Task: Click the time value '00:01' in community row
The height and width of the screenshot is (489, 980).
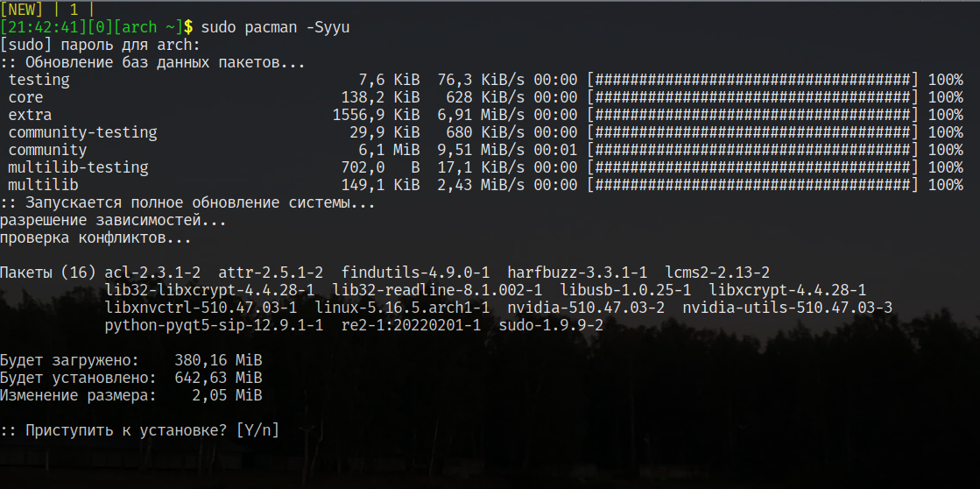Action: [555, 150]
